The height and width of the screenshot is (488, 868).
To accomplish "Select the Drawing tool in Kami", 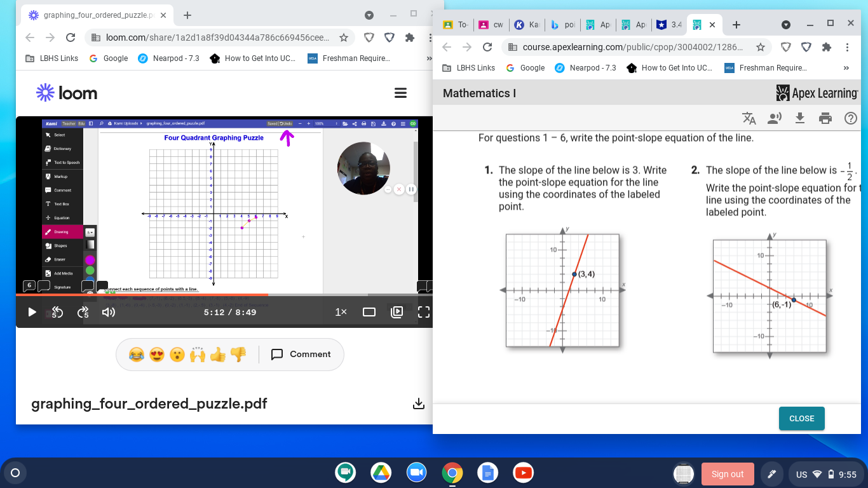I will (x=62, y=232).
